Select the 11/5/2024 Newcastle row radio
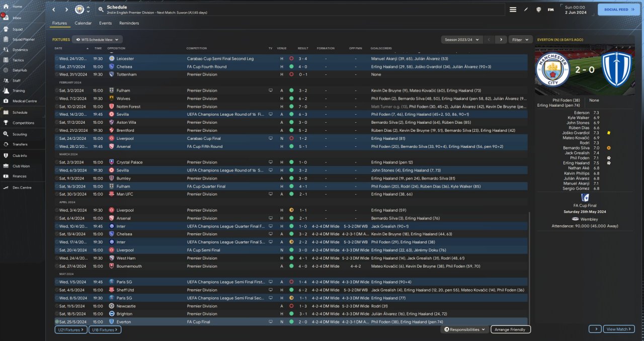The width and height of the screenshot is (644, 341). click(x=57, y=306)
